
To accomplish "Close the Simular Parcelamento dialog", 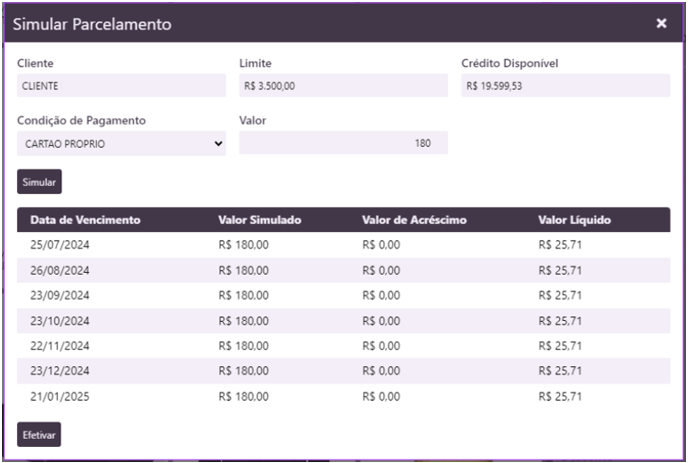I will pos(661,23).
